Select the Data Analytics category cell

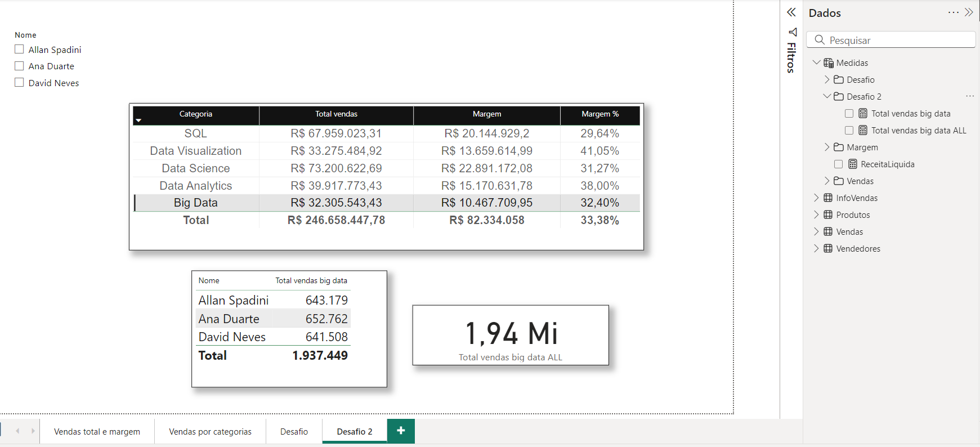[196, 186]
